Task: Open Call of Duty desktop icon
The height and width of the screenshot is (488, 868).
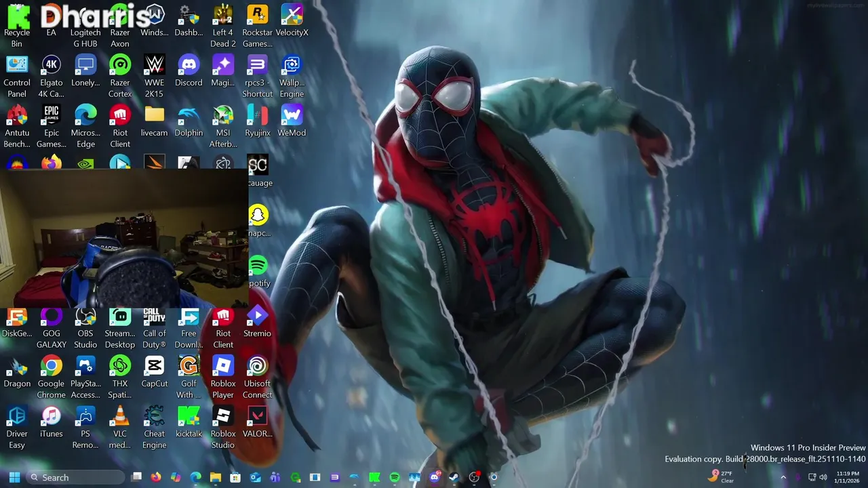Action: (x=154, y=327)
